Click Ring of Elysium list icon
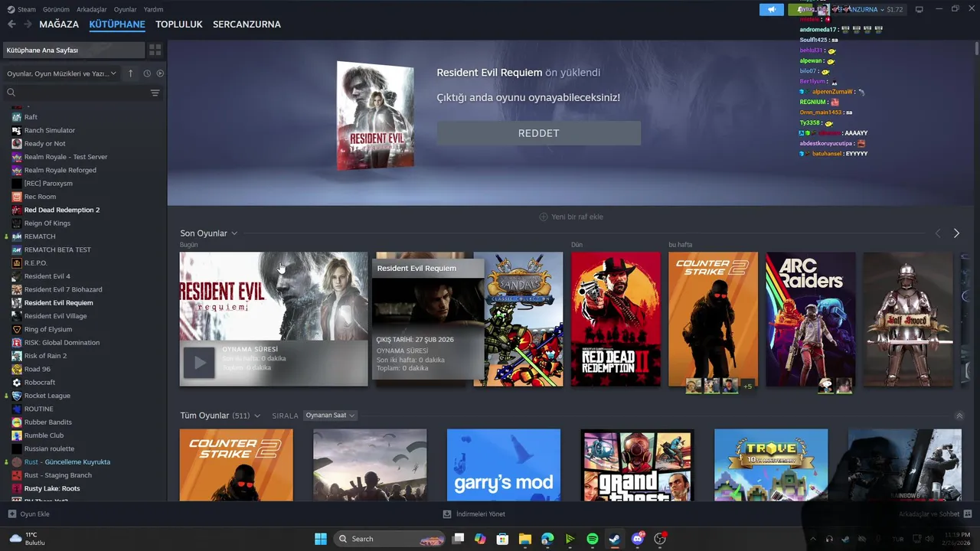This screenshot has width=980, height=551. 17,329
